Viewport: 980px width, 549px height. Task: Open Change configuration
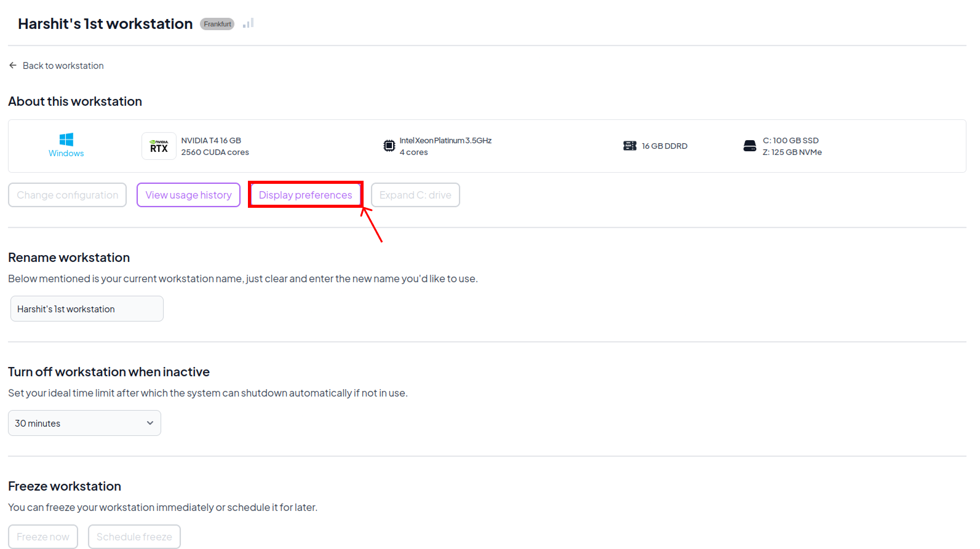pos(67,195)
